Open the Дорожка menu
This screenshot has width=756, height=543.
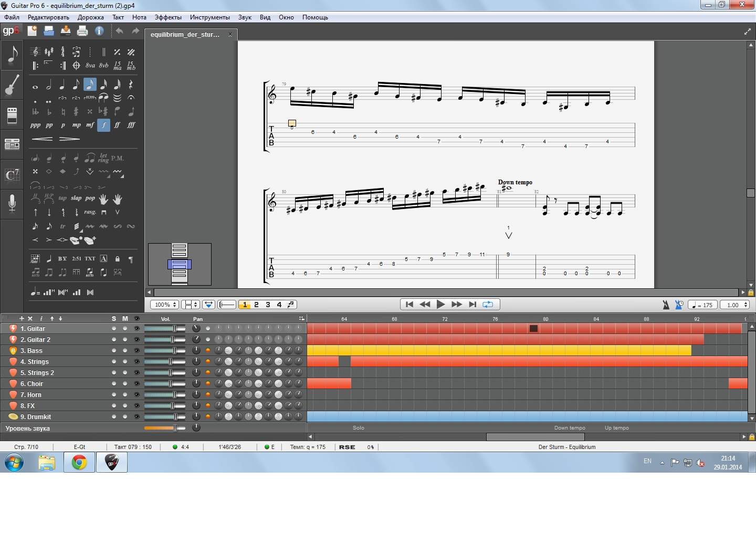[90, 17]
